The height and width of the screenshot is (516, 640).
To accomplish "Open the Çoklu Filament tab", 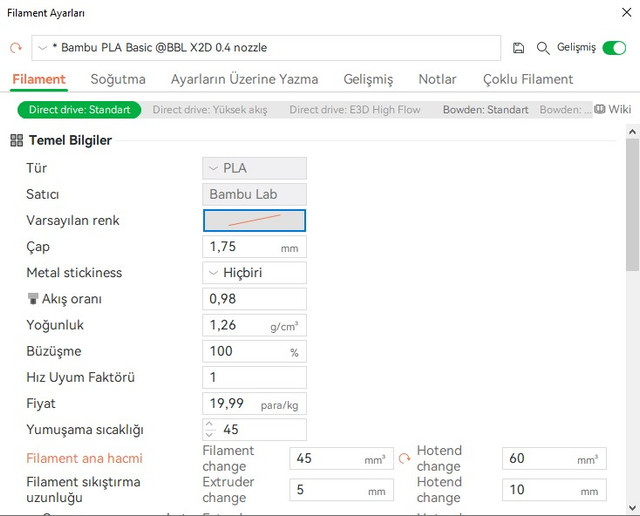I will pos(528,79).
